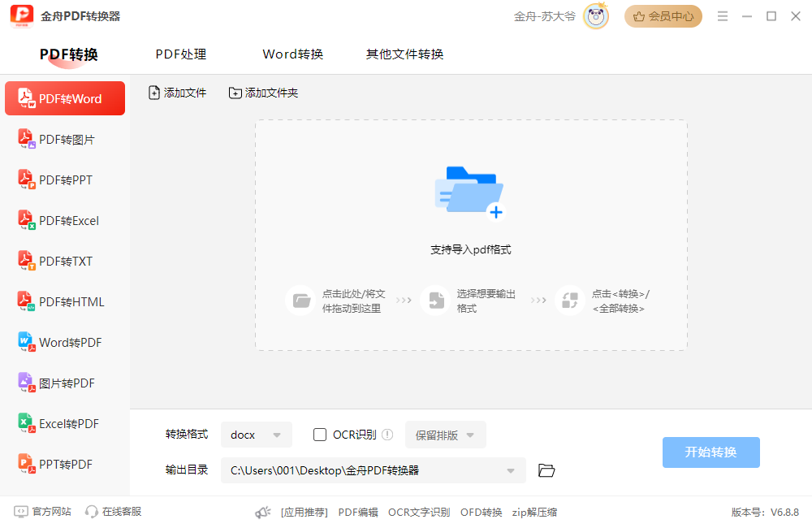Enable the OCR识别 checkbox
Screen dimensions: 812x528
pyautogui.click(x=320, y=435)
